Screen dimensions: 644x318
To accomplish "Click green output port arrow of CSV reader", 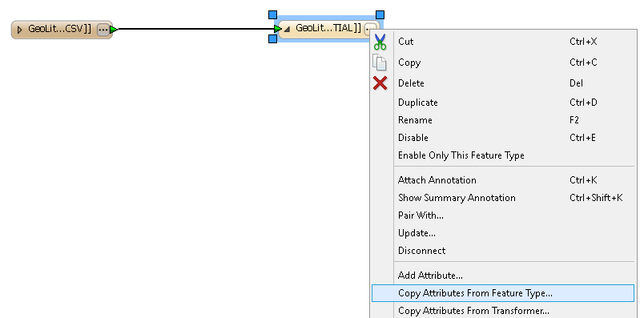I will click(114, 30).
